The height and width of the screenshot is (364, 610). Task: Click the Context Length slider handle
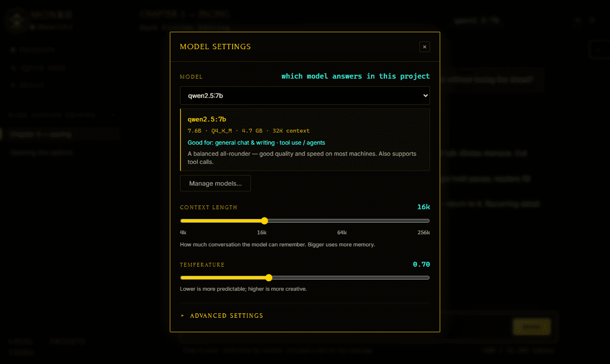click(264, 221)
